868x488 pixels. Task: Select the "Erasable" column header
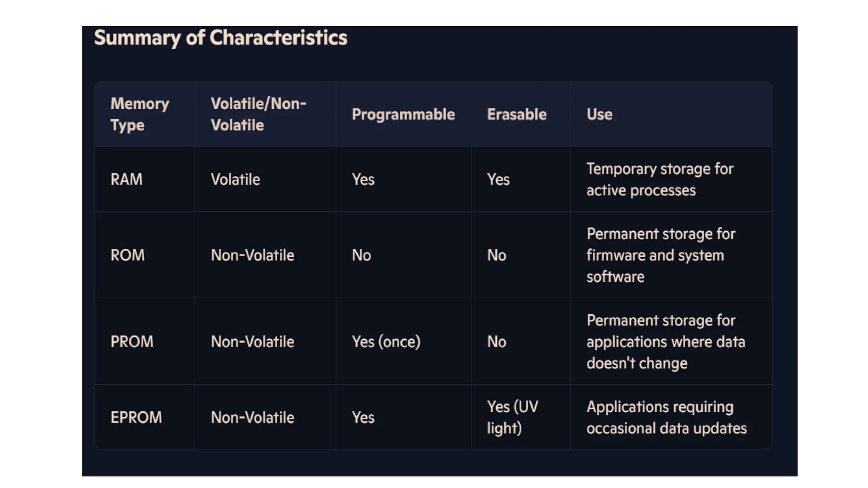[516, 114]
